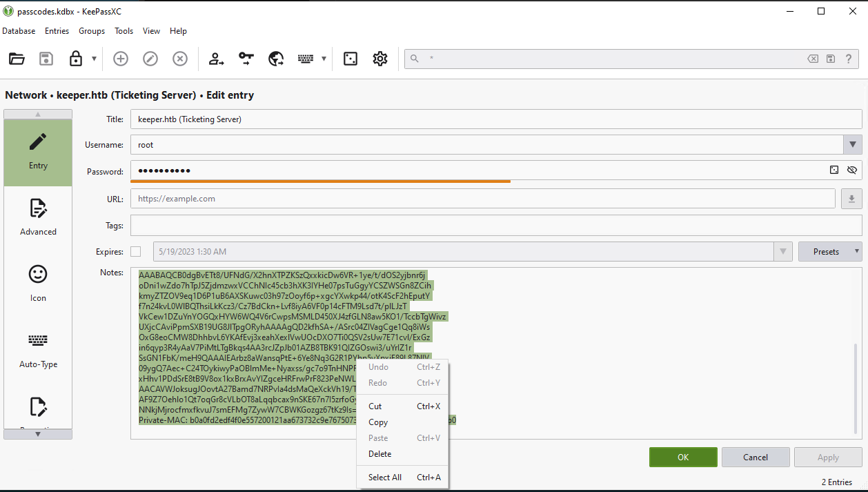Enable the Expires checkbox

point(136,252)
